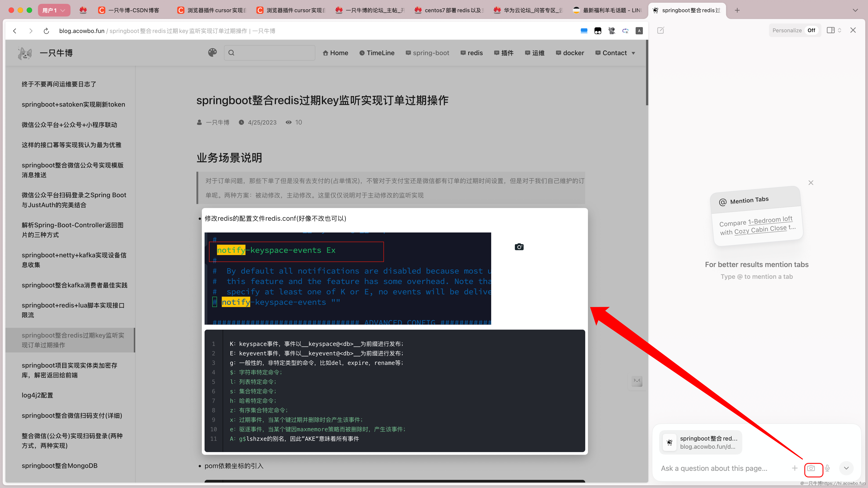Open sidebar article springboot整合kafka消费者最佳实践
Screen dimensions: 868x488
click(x=74, y=285)
